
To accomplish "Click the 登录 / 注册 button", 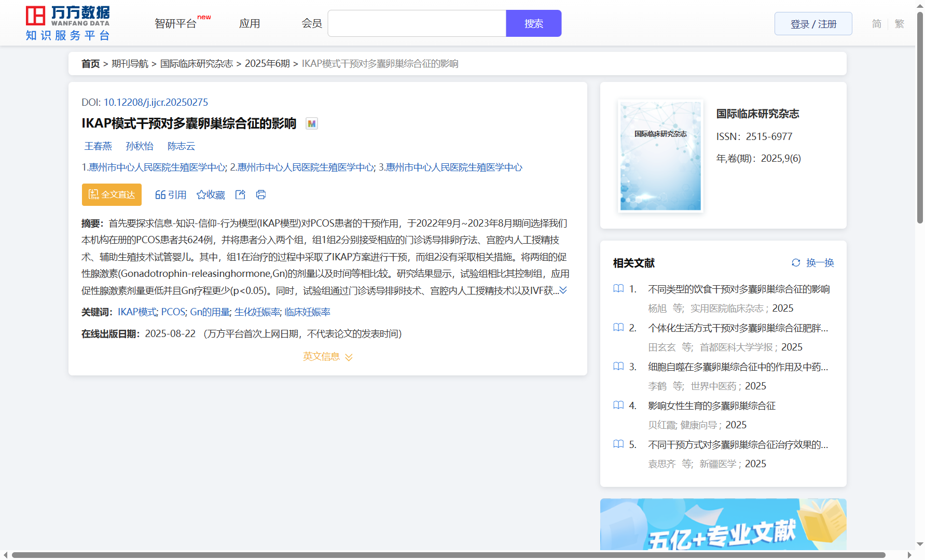I will (813, 24).
